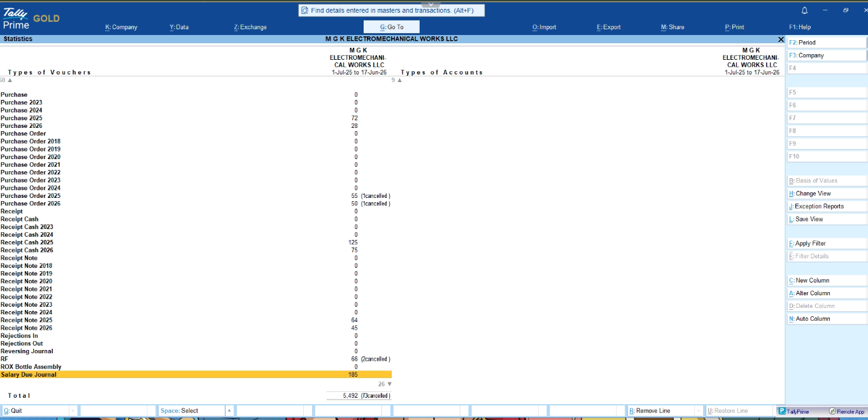Click H: Change View button
The height and width of the screenshot is (420, 868).
click(x=827, y=193)
